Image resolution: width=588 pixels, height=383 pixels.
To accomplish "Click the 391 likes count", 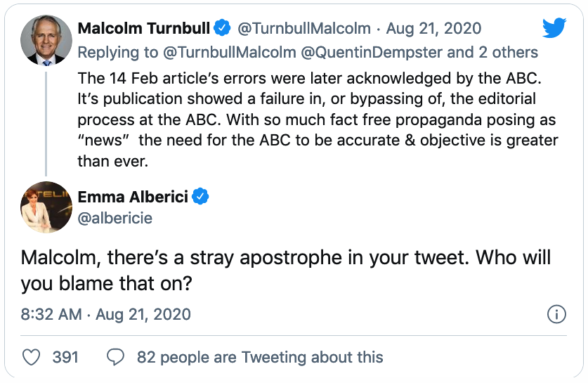I will coord(65,357).
